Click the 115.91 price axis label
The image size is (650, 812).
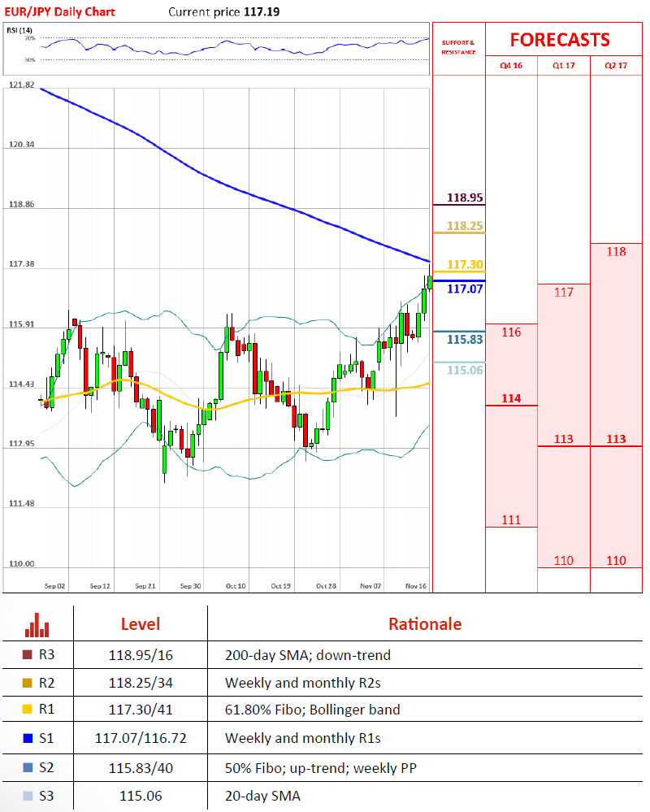click(22, 324)
